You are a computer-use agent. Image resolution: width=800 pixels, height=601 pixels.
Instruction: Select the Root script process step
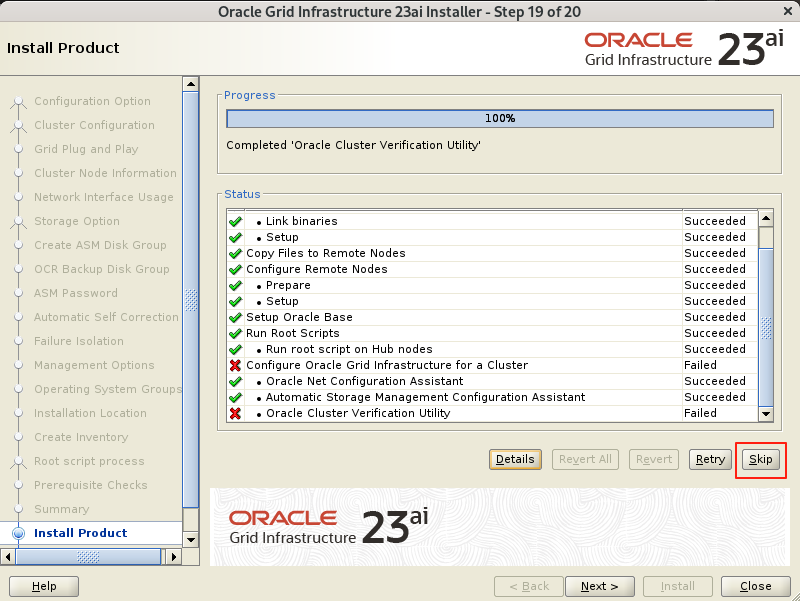tap(89, 461)
